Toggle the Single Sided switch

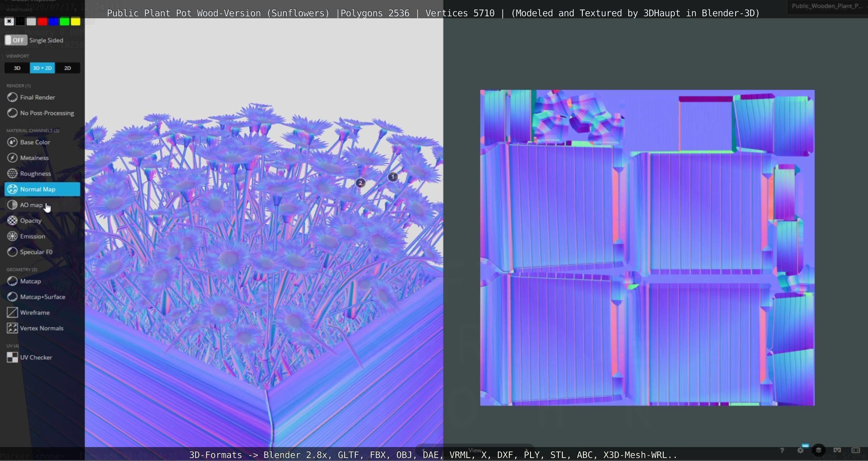click(x=16, y=40)
